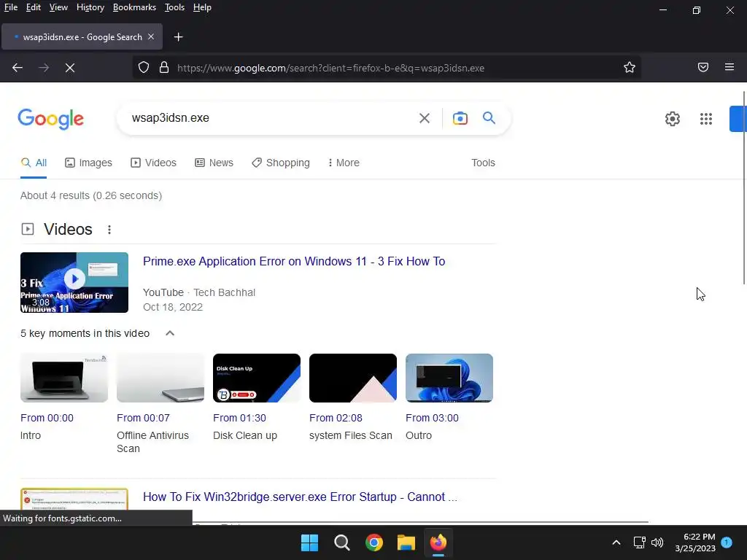747x560 pixels.
Task: Go back with the browser back arrow
Action: 18,68
